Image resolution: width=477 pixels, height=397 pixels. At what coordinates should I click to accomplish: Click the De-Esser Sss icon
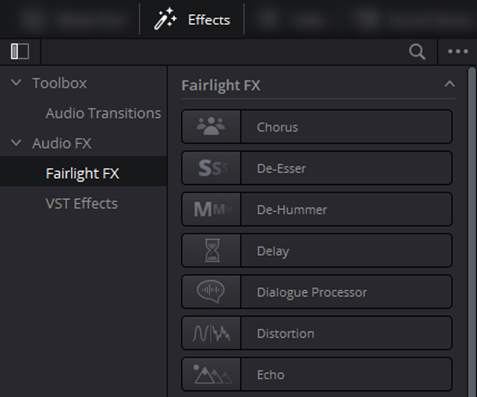coord(213,168)
